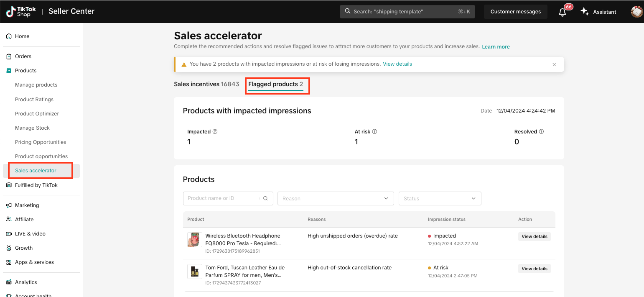Open the Learn more link
This screenshot has height=297, width=644.
tap(496, 46)
